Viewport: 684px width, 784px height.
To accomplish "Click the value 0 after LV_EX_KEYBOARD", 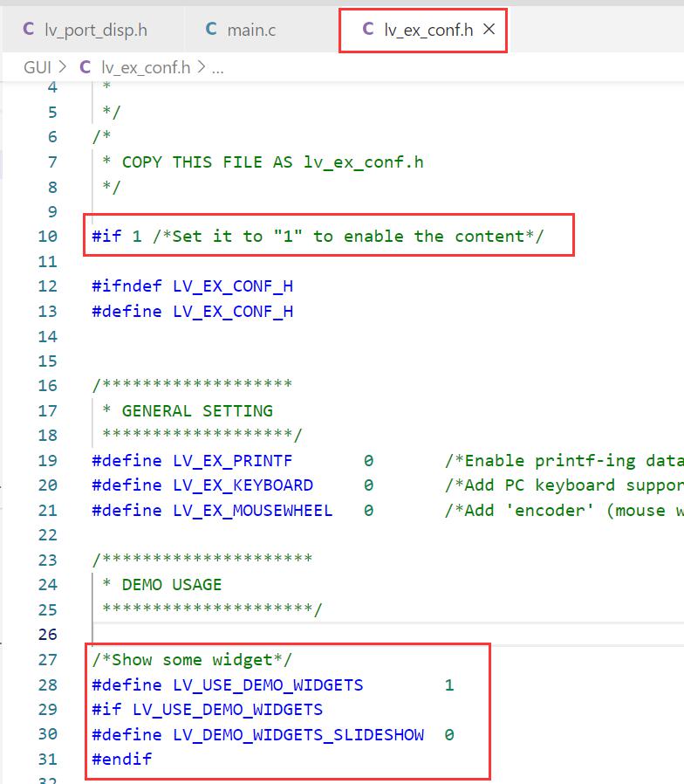I will pos(368,485).
